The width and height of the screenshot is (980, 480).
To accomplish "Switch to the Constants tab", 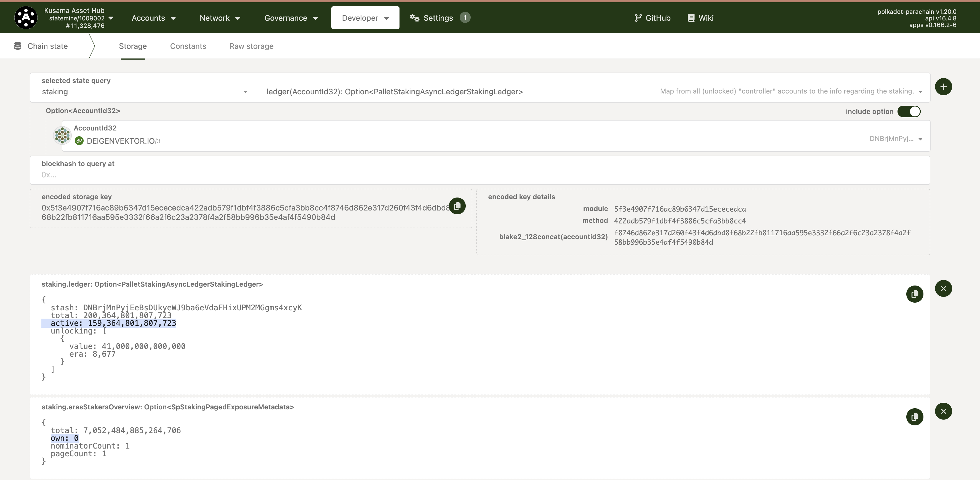I will 188,46.
